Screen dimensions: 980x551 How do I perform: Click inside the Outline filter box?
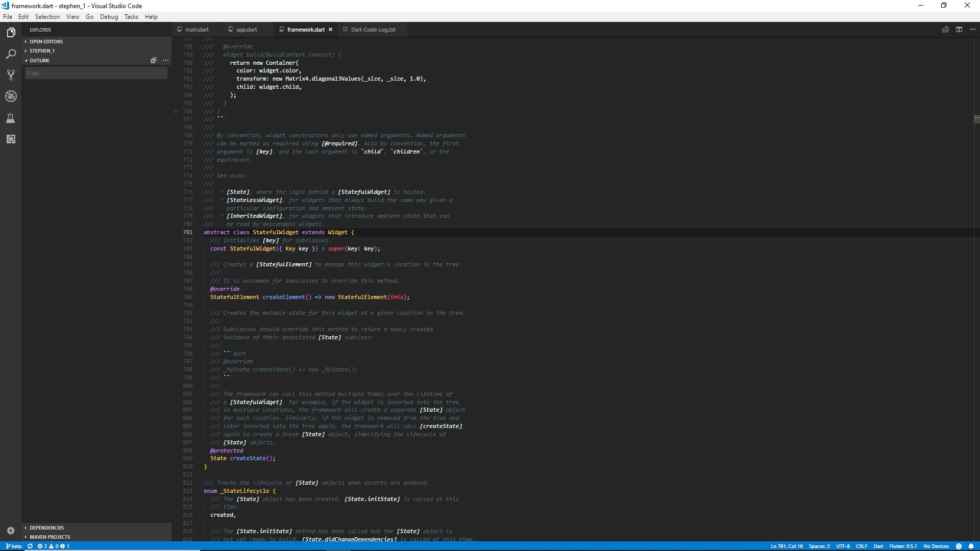(x=96, y=73)
